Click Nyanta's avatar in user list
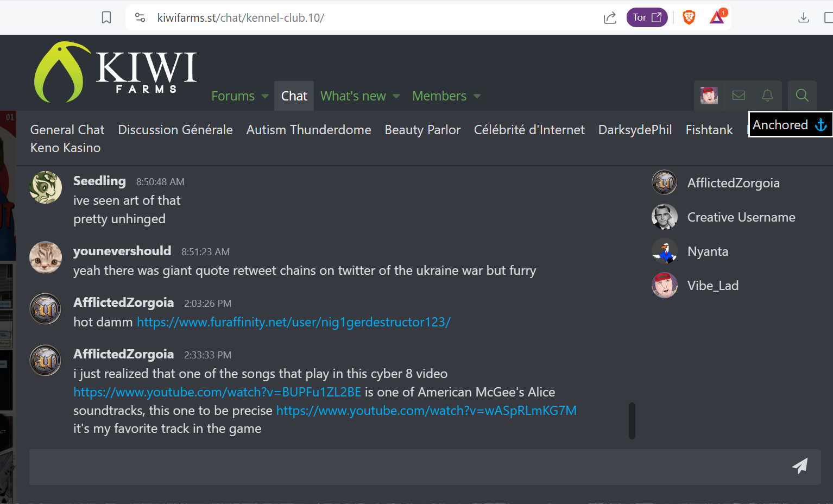This screenshot has width=833, height=504. click(x=665, y=251)
